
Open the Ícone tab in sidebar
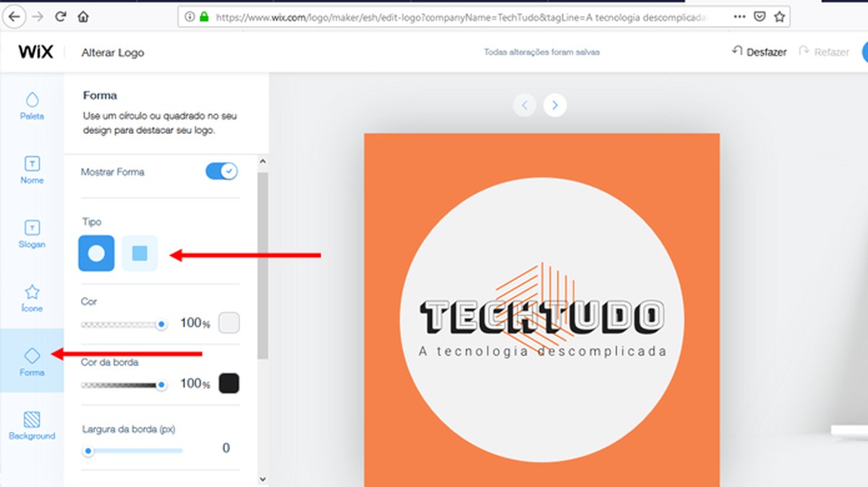32,297
